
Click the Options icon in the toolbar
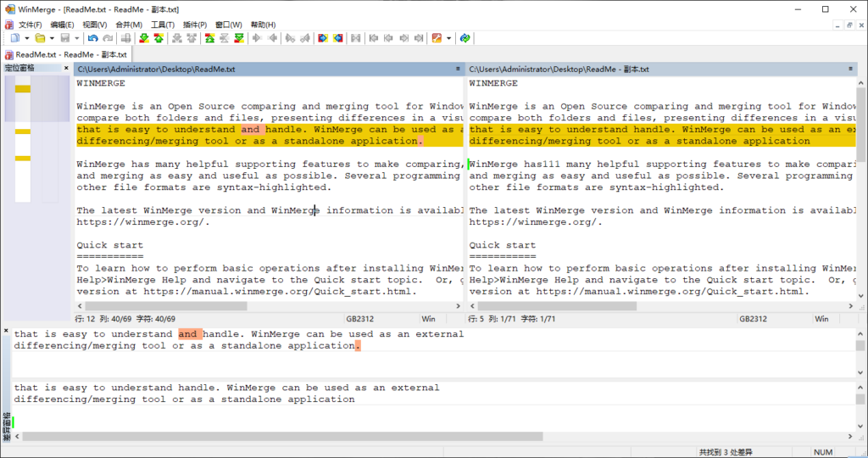[437, 38]
